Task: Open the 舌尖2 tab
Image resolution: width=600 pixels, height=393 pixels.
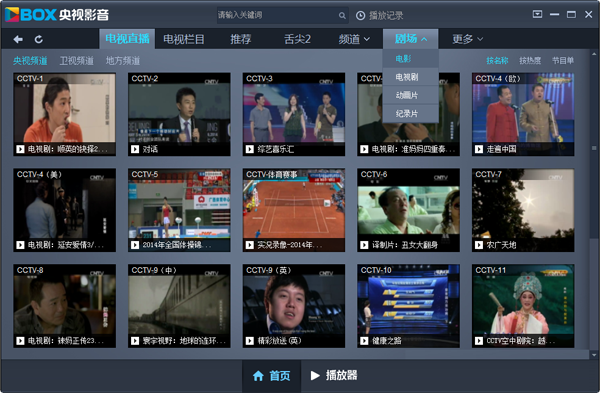Action: click(297, 39)
